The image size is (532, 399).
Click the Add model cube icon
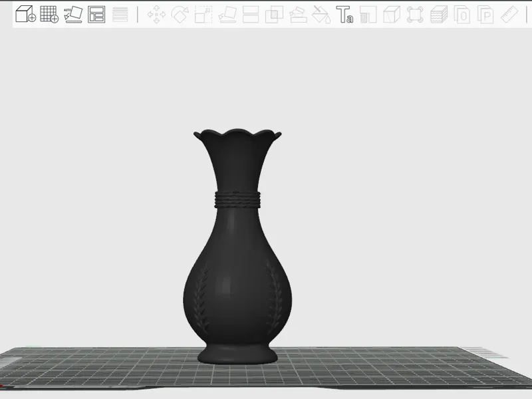click(26, 14)
